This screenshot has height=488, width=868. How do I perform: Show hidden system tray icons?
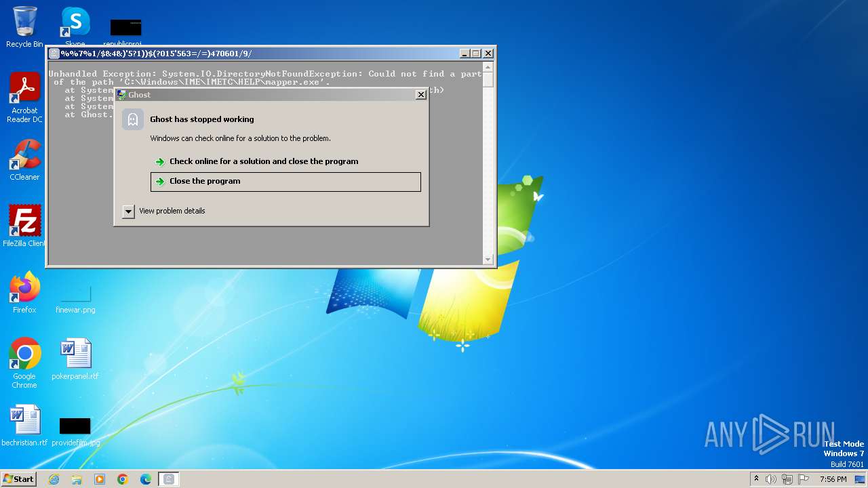(x=757, y=479)
